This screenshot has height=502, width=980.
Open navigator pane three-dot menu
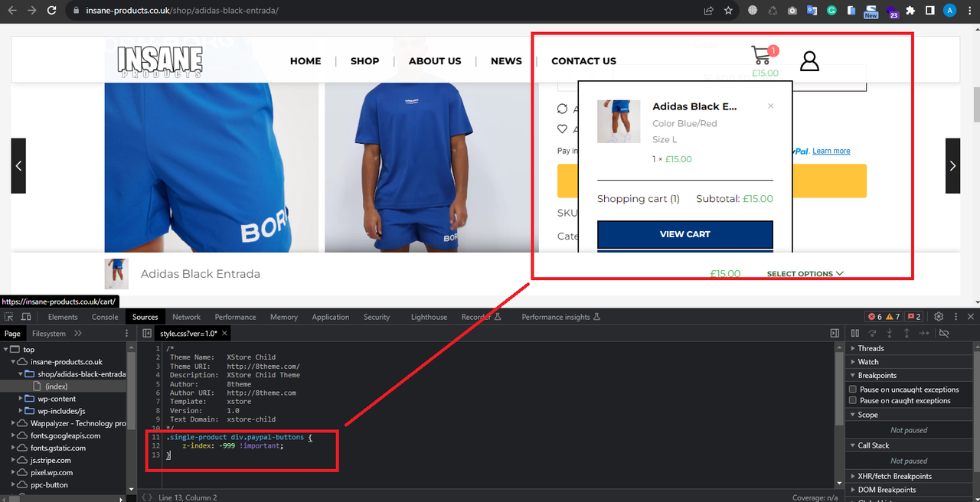click(127, 334)
